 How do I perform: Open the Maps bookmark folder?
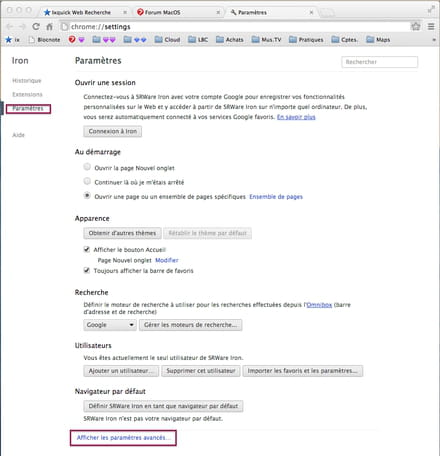(x=378, y=40)
